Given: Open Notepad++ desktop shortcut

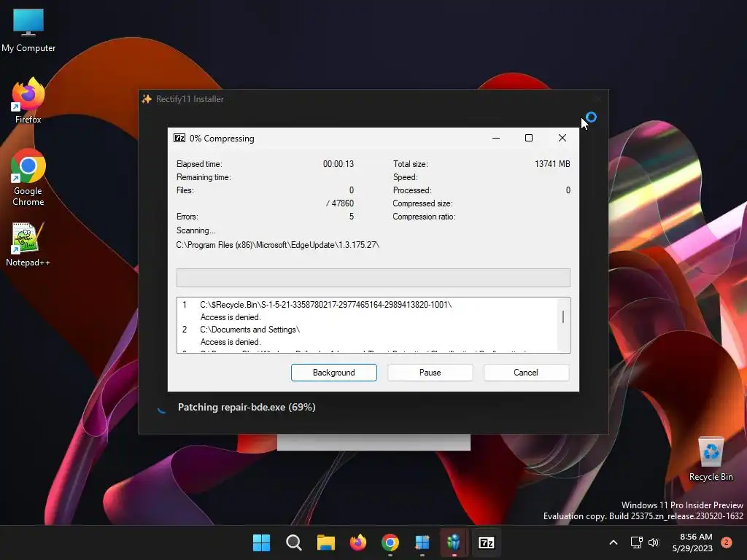Looking at the screenshot, I should point(28,244).
